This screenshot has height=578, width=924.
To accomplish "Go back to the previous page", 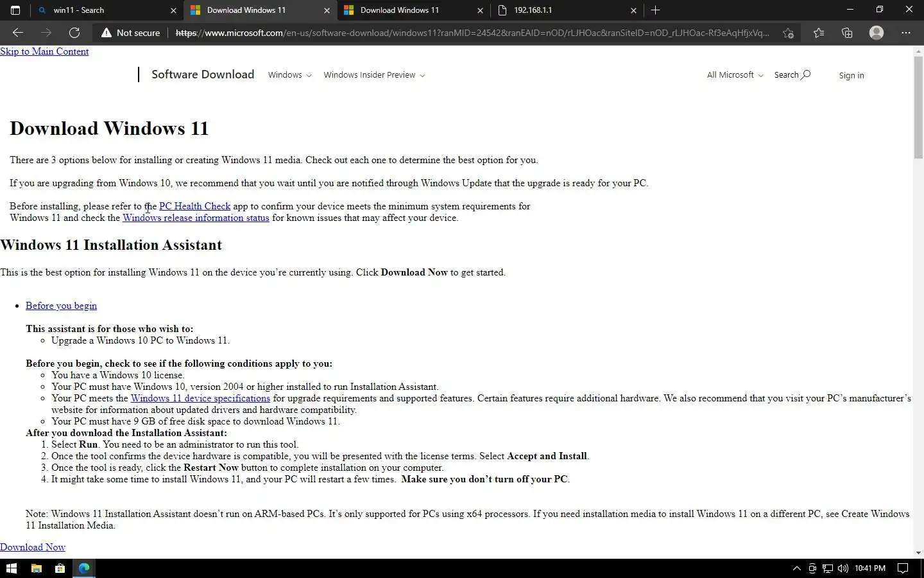I will tap(18, 33).
